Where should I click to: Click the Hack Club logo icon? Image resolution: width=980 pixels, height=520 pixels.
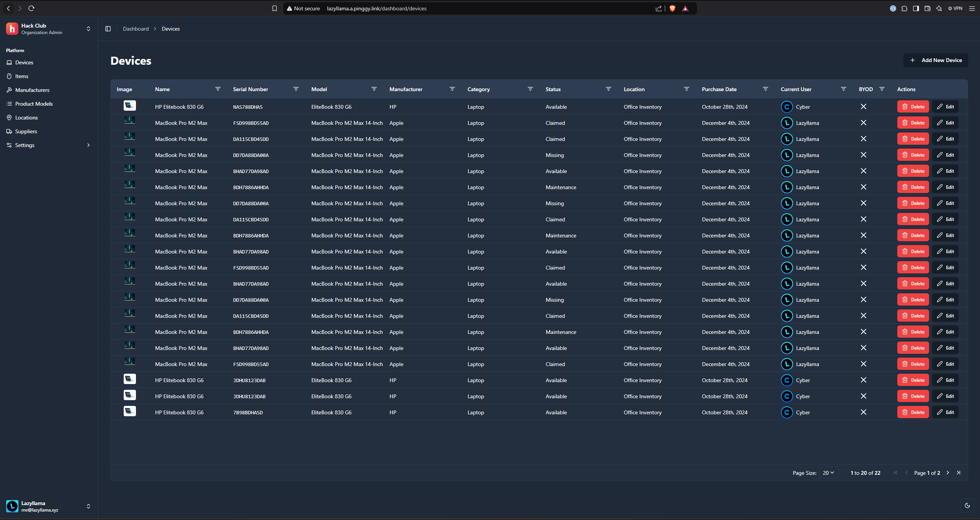pyautogui.click(x=12, y=29)
